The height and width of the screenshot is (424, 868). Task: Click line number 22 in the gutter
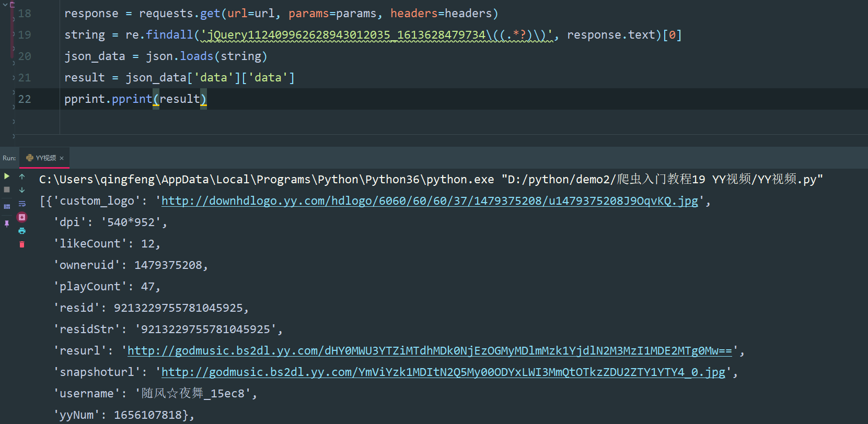25,99
